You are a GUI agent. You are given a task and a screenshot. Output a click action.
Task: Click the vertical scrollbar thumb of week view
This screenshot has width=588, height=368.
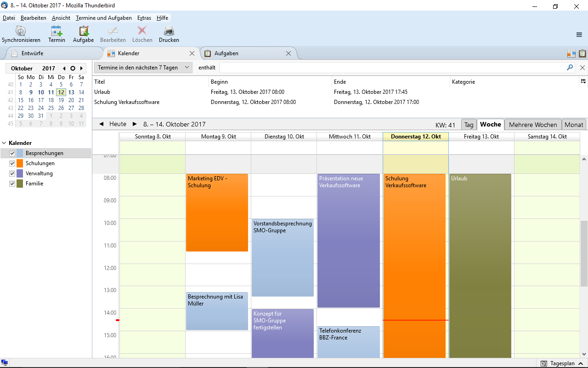(x=584, y=253)
